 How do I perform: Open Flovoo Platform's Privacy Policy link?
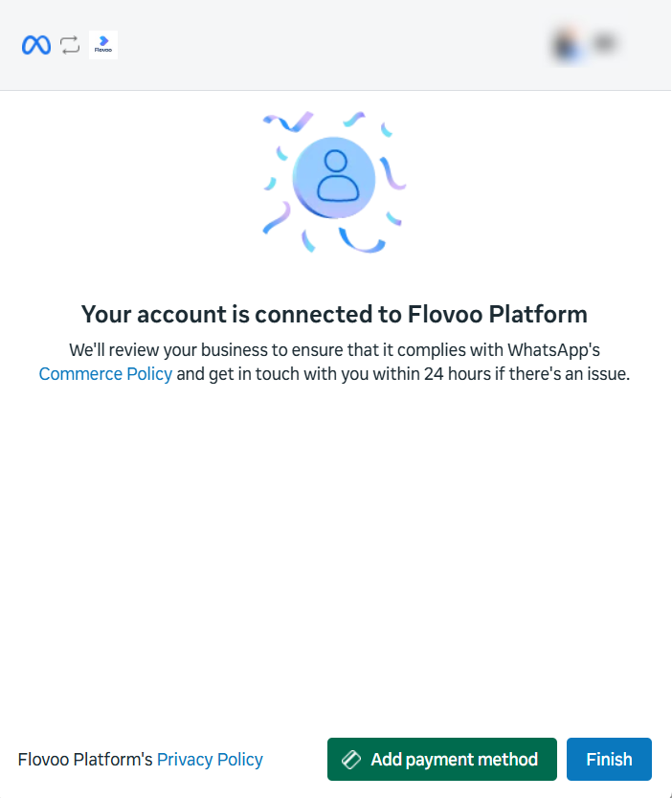(x=210, y=760)
